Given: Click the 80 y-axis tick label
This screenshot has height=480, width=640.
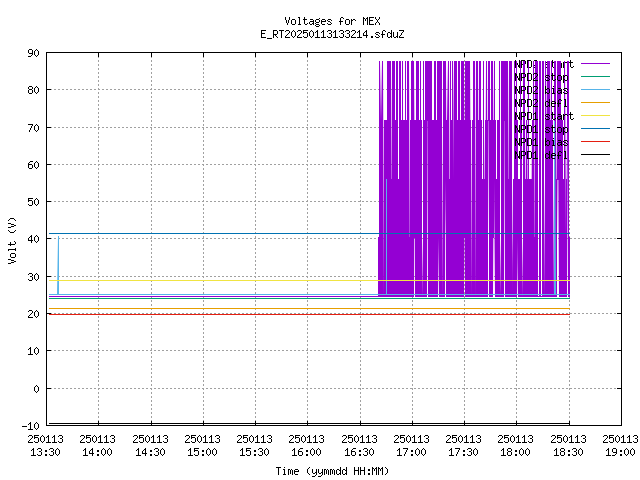Looking at the screenshot, I should 33,90.
